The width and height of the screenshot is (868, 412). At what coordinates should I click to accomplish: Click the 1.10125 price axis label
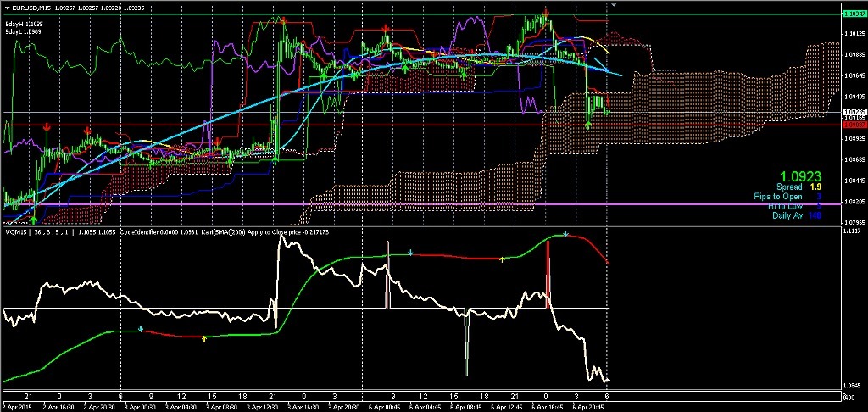[x=854, y=34]
